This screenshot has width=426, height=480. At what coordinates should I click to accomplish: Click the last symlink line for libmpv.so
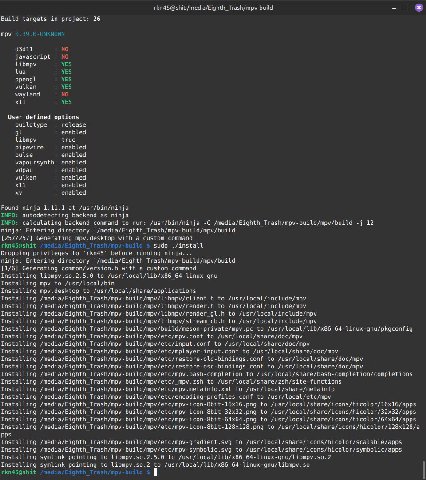(x=155, y=465)
